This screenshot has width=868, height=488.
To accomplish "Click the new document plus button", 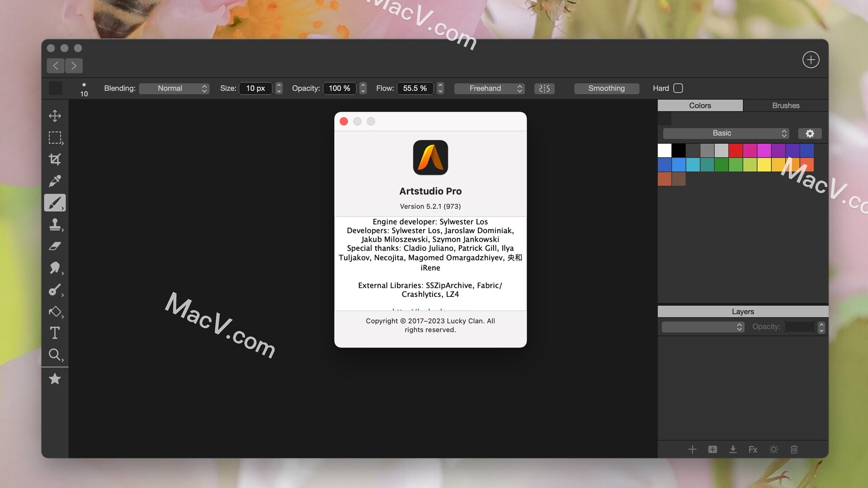I will 811,60.
